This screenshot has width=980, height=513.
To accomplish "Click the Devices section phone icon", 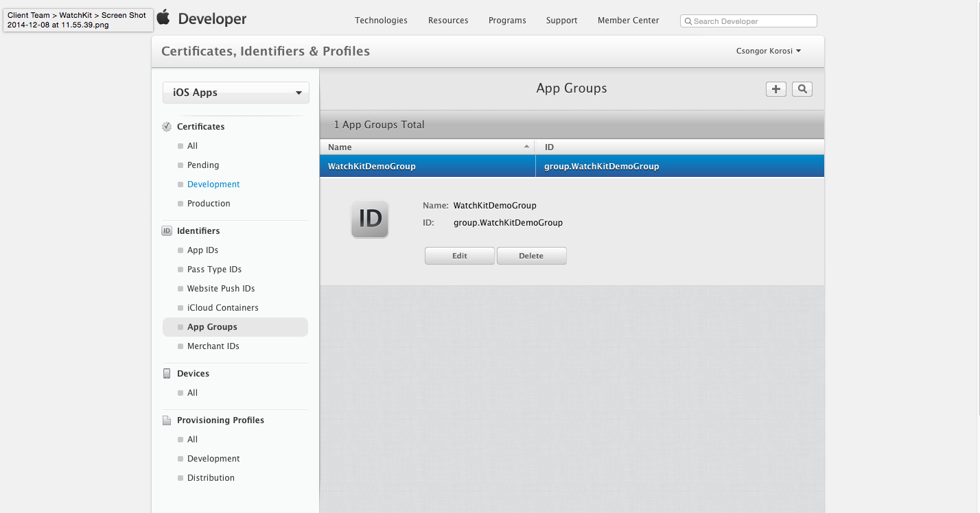I will [167, 374].
